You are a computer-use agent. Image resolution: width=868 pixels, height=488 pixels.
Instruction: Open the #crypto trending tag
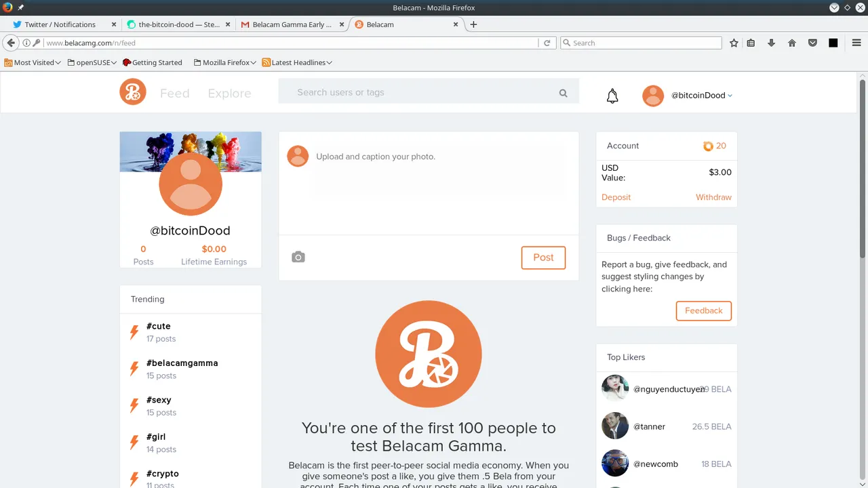(x=163, y=473)
